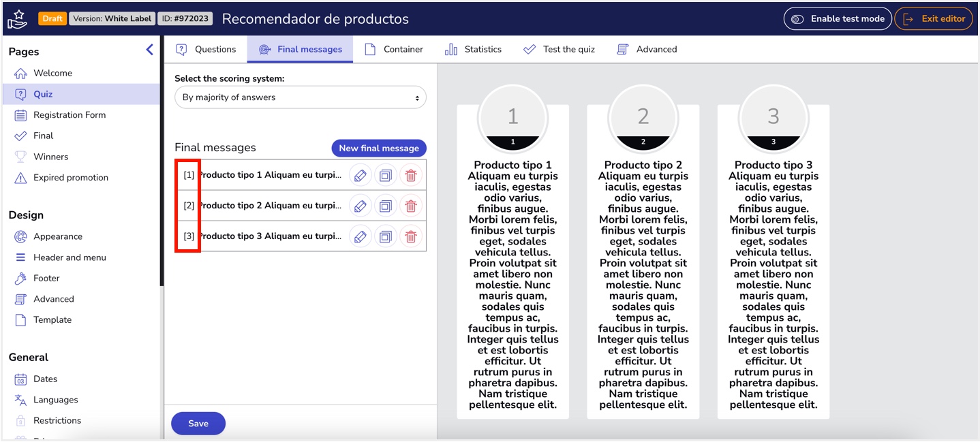The width and height of the screenshot is (980, 442).
Task: Delete the Producto tipo 1 final message
Action: pos(410,175)
